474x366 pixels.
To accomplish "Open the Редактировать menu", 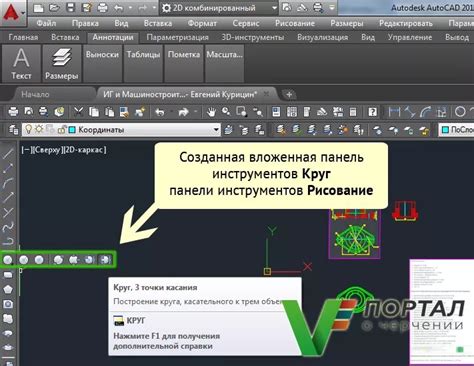I will (406, 23).
